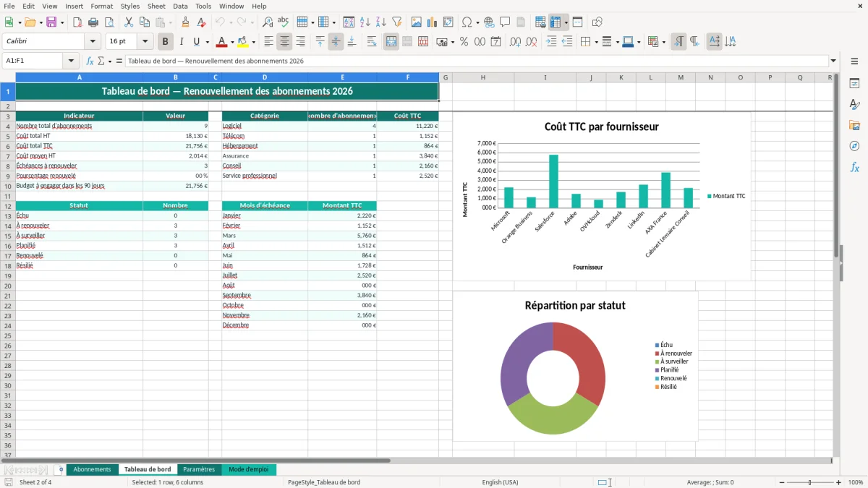Run the spelling check icon

[283, 22]
